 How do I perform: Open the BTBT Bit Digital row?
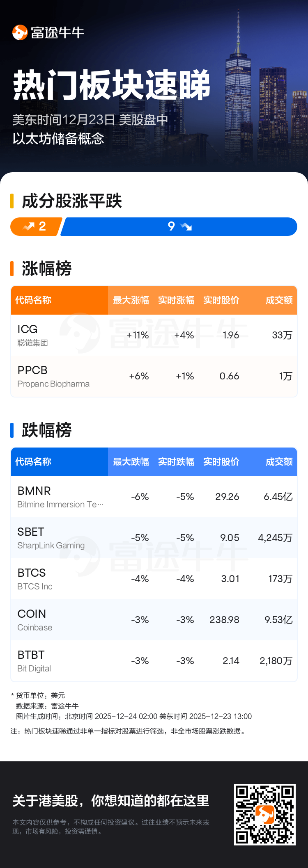154,661
